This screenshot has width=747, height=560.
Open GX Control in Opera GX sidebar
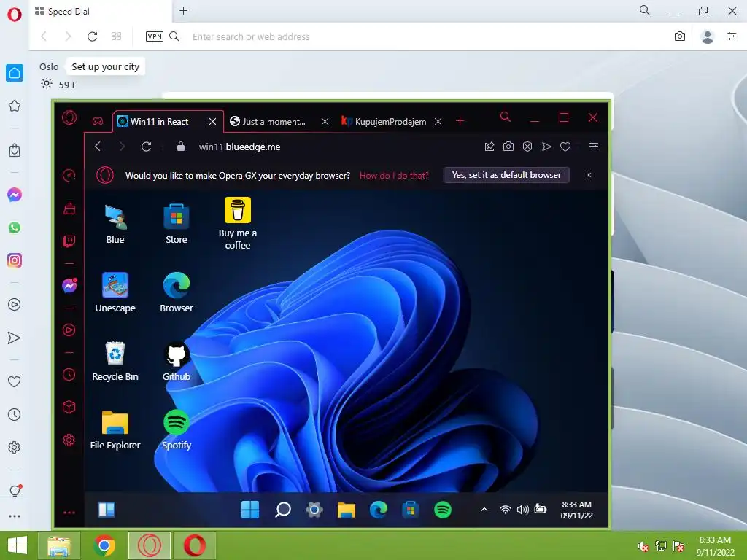[69, 175]
